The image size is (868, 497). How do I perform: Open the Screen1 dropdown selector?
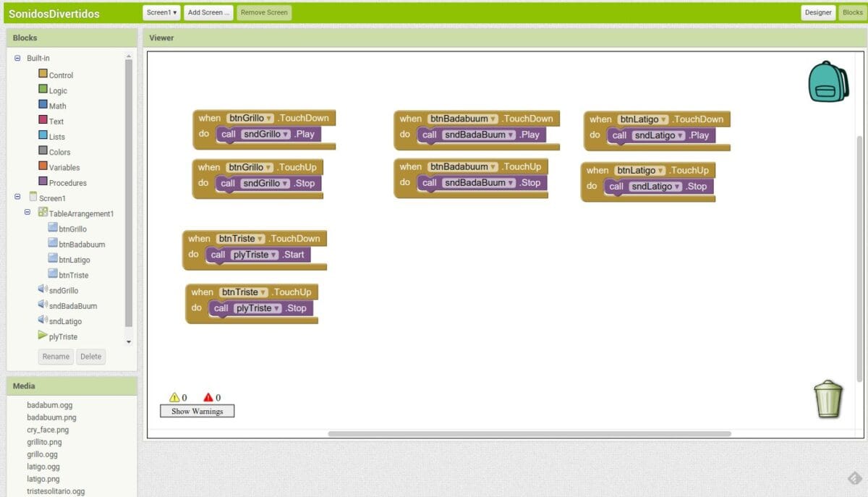161,12
